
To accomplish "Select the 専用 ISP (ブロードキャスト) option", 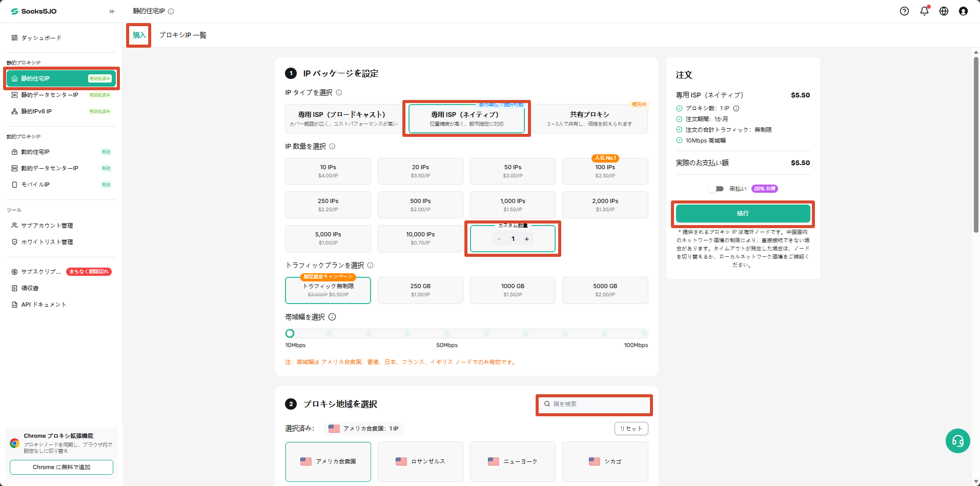I will (342, 118).
